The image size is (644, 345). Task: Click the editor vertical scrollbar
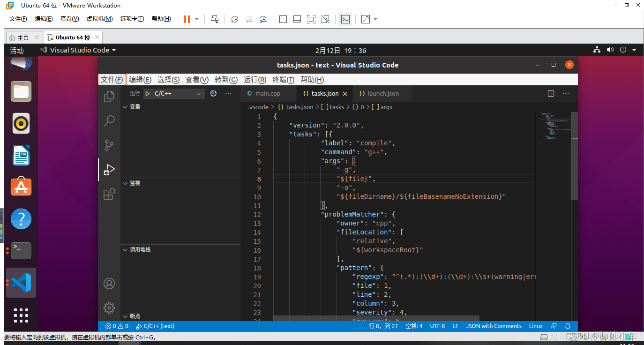[575, 156]
